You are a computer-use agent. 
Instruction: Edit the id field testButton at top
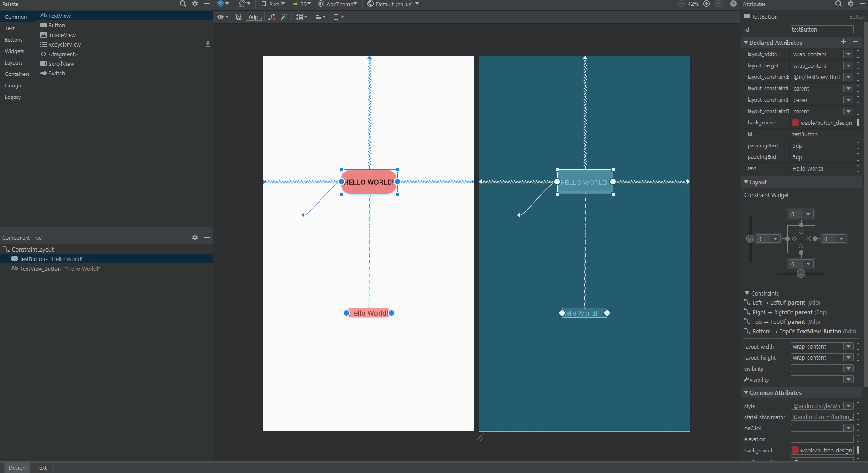[822, 29]
